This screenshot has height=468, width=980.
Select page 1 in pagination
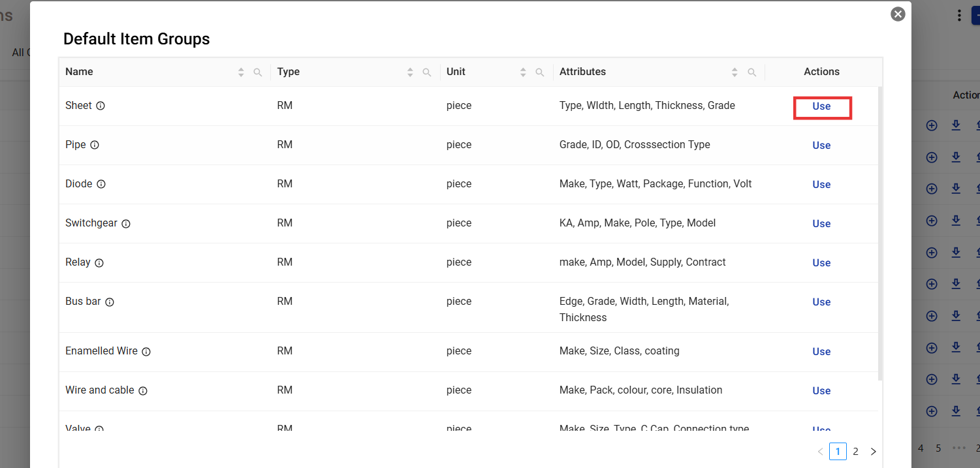point(838,451)
